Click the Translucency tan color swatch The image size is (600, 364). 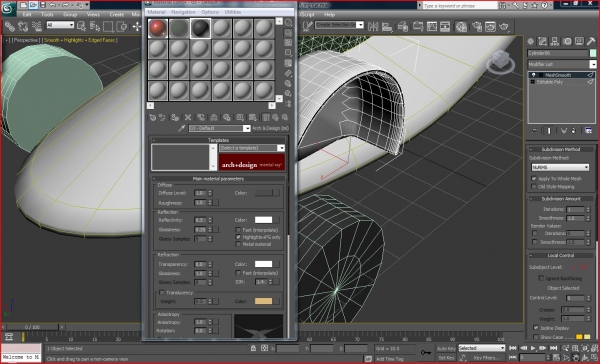(x=264, y=302)
